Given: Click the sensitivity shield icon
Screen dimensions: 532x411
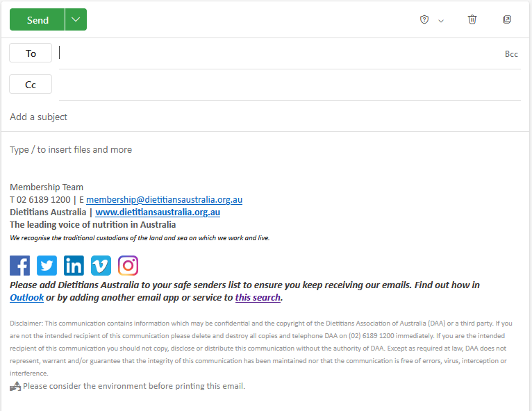Looking at the screenshot, I should tap(424, 19).
